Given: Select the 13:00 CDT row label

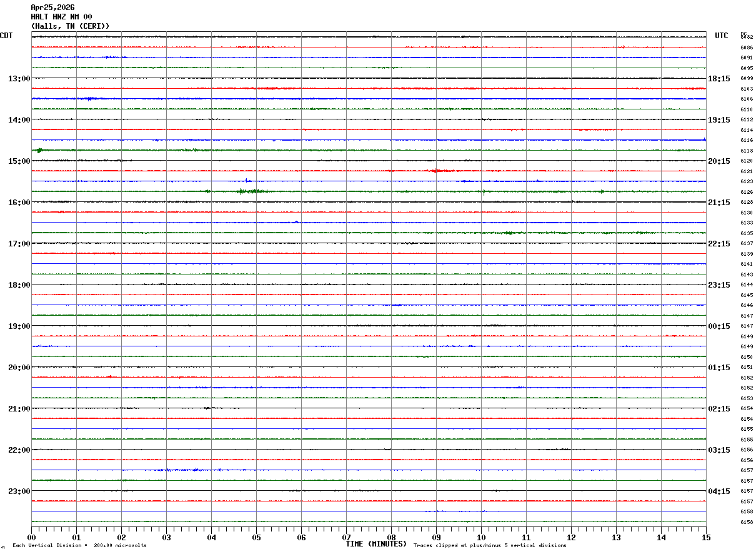Looking at the screenshot, I should click(x=19, y=79).
